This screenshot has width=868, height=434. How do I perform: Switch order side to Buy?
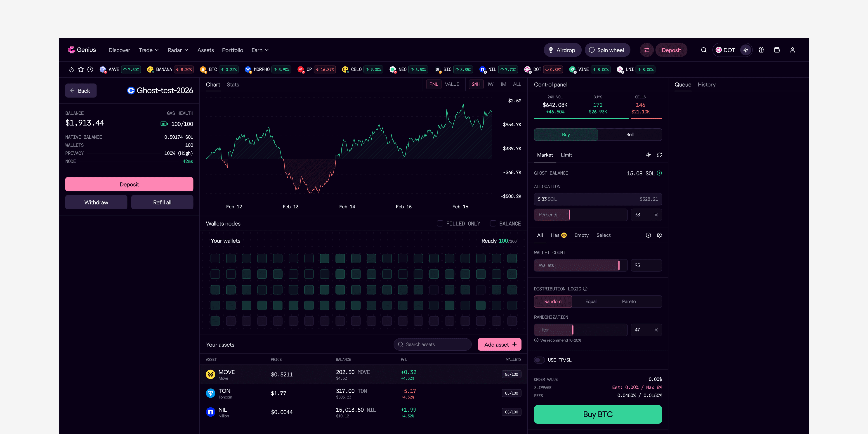[566, 134]
